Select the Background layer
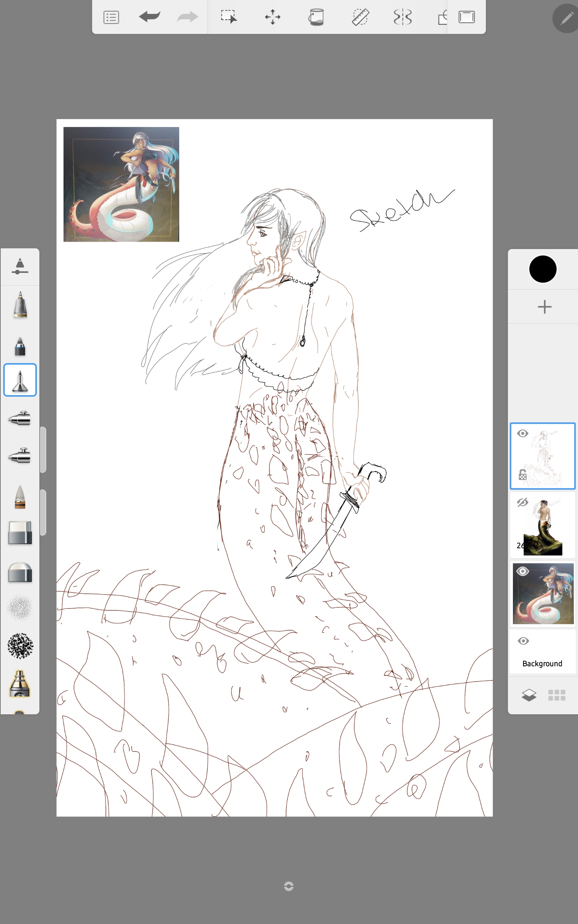 point(543,651)
